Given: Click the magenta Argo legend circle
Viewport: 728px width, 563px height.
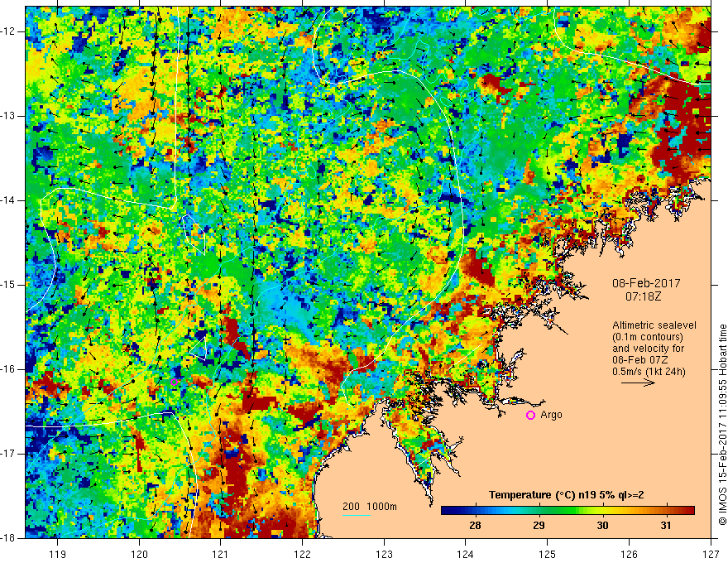Looking at the screenshot, I should pos(530,415).
